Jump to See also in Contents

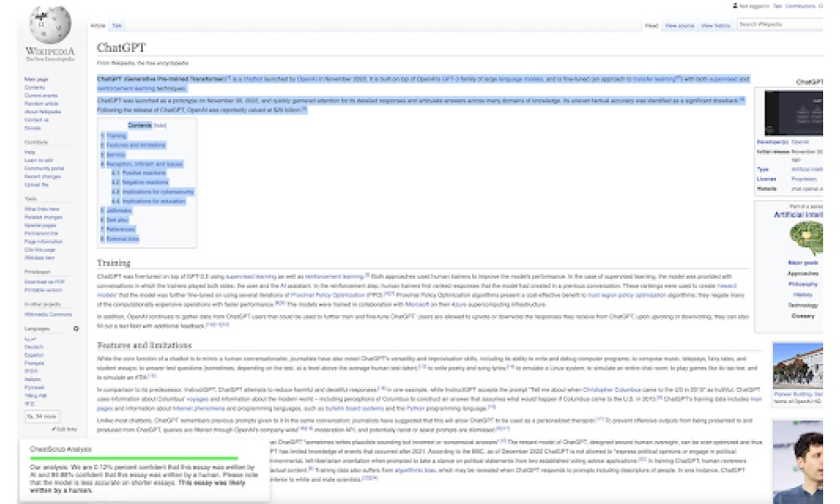click(117, 219)
